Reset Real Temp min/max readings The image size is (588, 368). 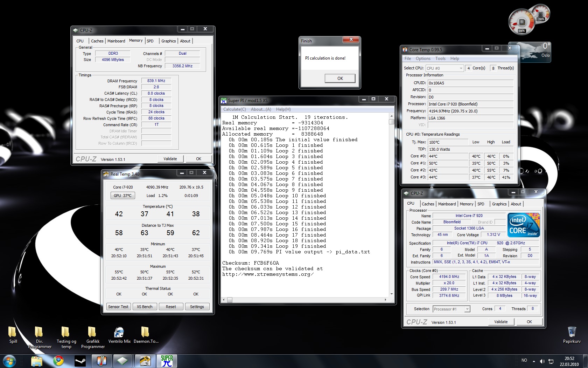171,307
